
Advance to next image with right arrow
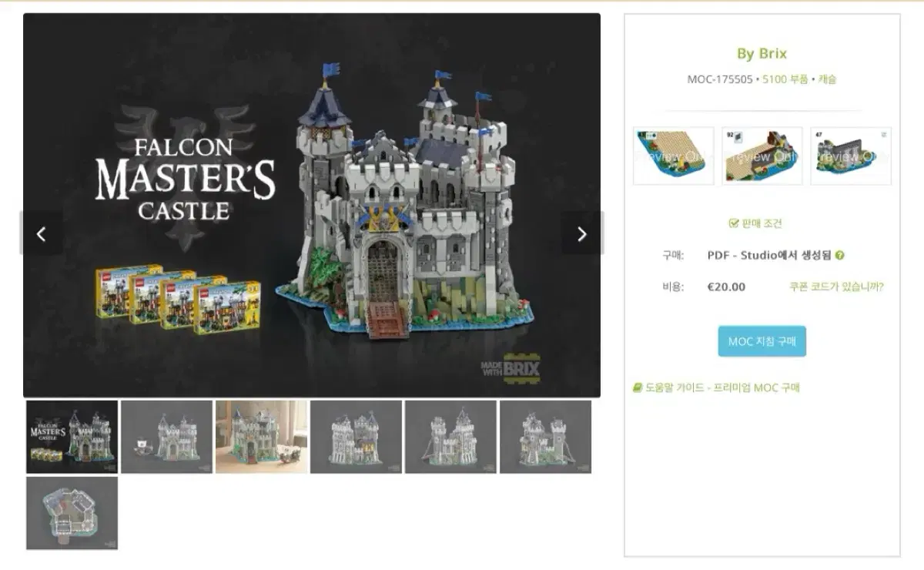tap(582, 233)
